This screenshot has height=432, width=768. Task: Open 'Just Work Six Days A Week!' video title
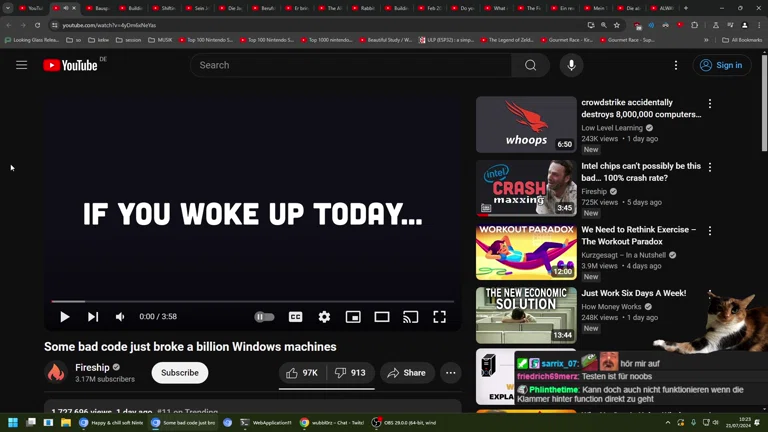tap(633, 293)
